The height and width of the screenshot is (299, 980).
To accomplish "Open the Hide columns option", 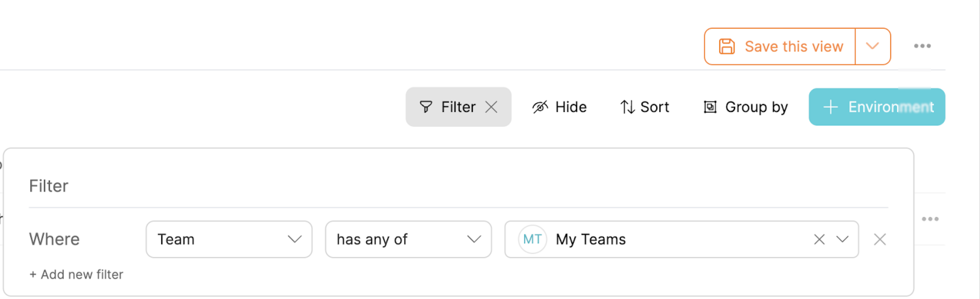I will coord(571,107).
